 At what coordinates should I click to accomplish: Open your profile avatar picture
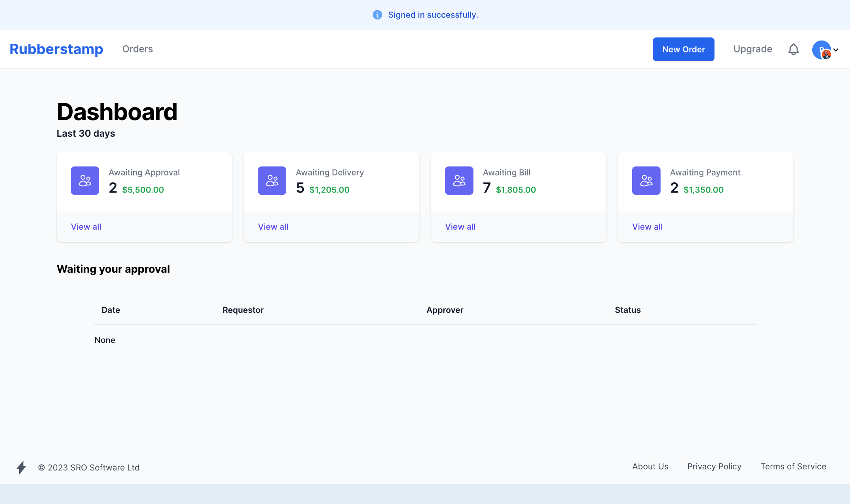point(822,49)
